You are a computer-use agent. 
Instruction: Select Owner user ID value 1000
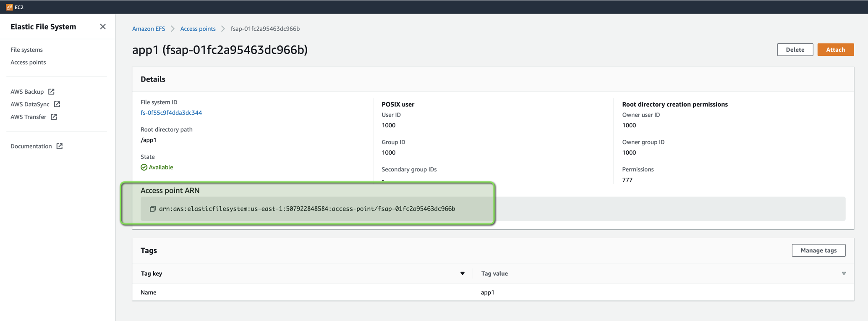[x=629, y=125]
